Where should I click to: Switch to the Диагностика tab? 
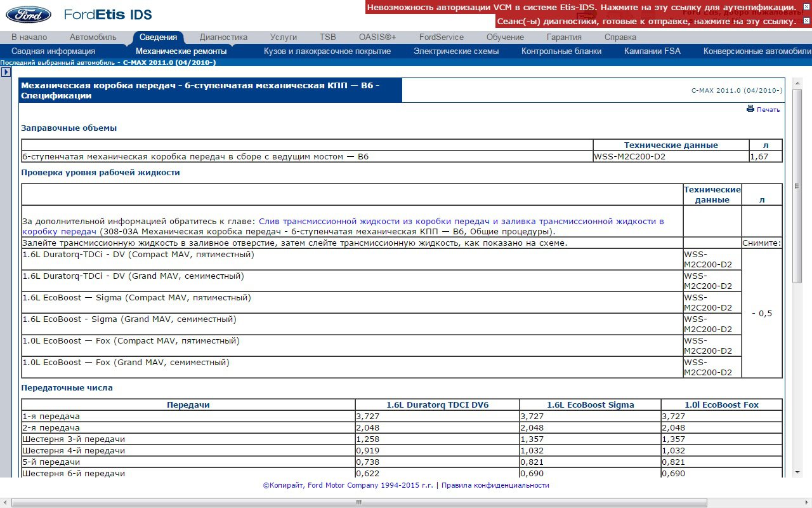click(x=223, y=37)
